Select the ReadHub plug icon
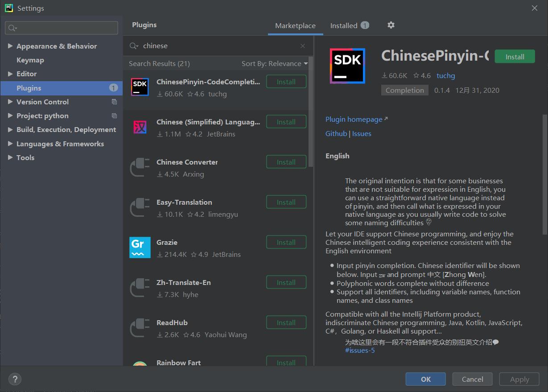Image resolution: width=548 pixels, height=392 pixels. click(140, 328)
